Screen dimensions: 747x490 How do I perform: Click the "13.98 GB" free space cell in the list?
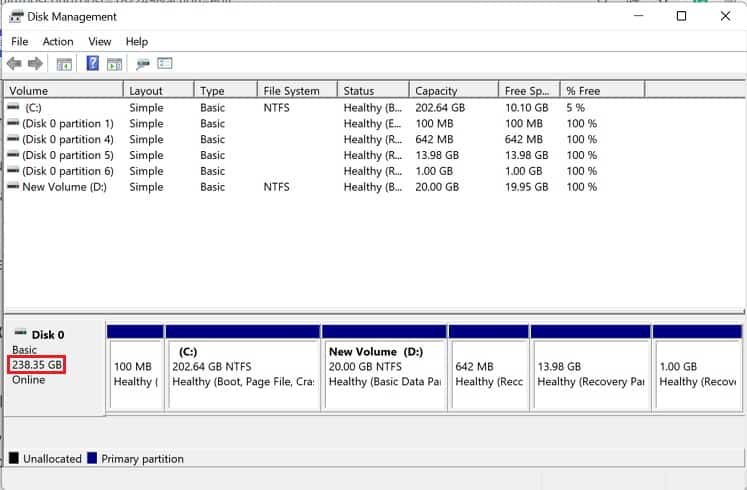526,155
